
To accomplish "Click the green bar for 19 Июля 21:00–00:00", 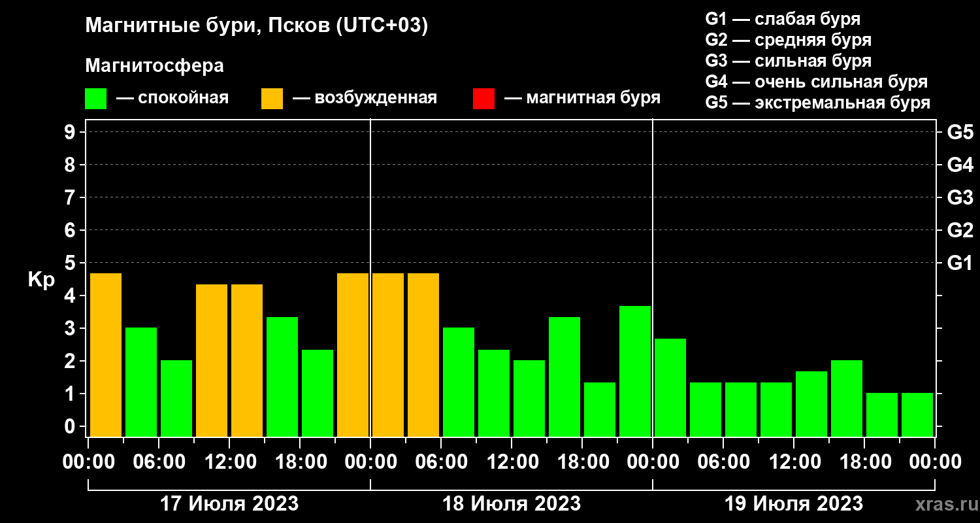I will coord(917,415).
